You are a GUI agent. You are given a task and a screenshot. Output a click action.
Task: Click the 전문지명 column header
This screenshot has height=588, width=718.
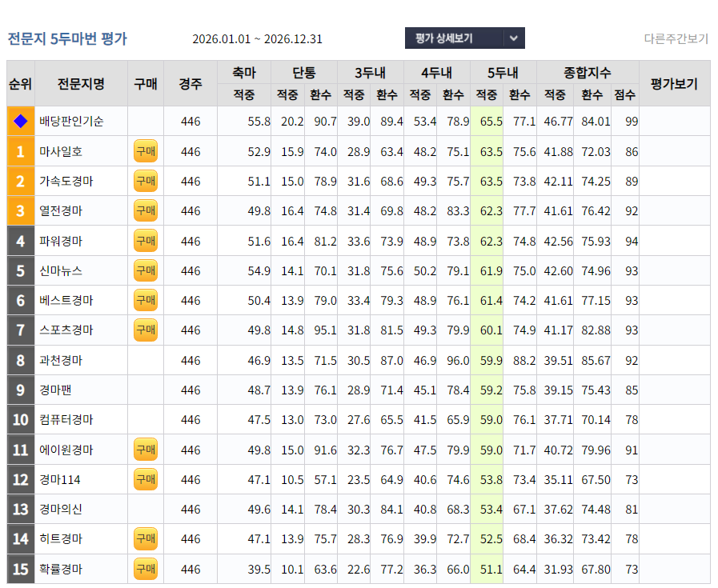[81, 84]
